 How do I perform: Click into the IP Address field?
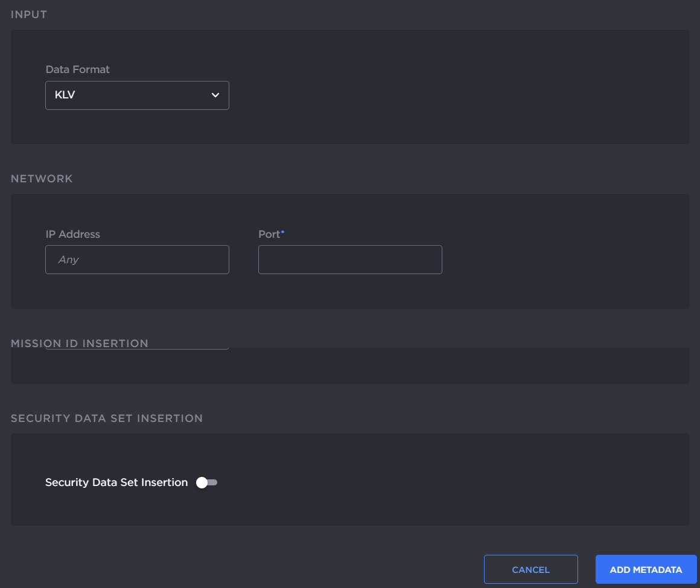[137, 260]
